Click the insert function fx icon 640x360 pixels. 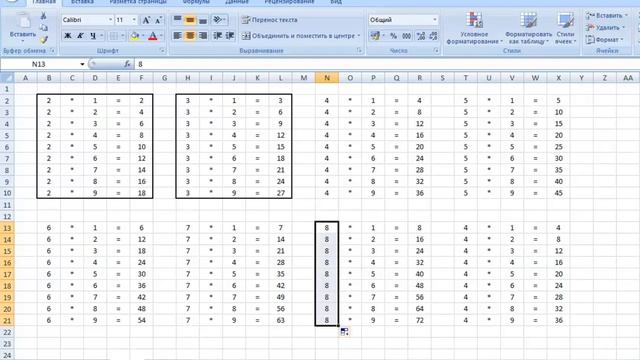click(x=127, y=64)
